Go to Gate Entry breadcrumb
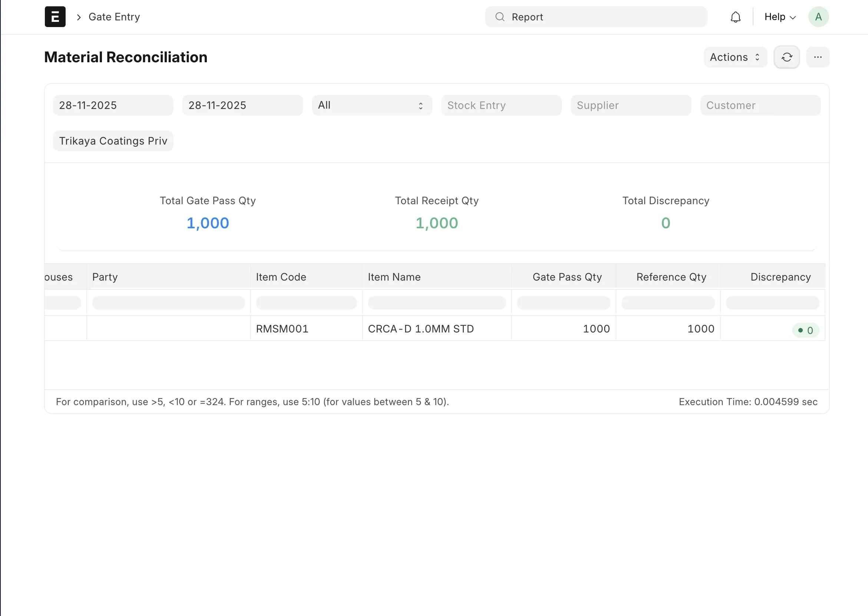This screenshot has width=868, height=616. 114,17
